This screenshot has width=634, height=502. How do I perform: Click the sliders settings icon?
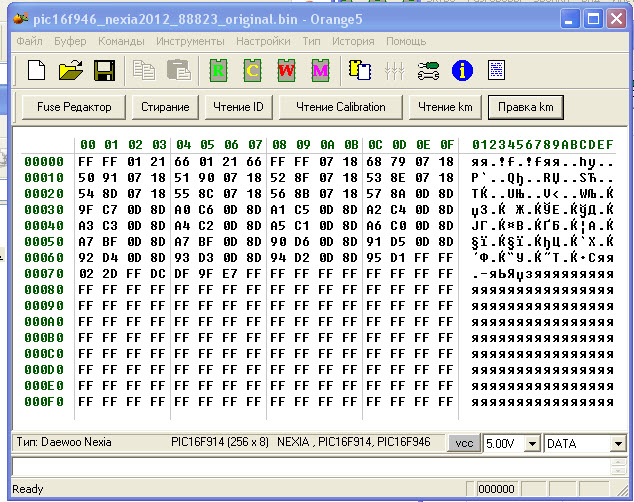394,71
